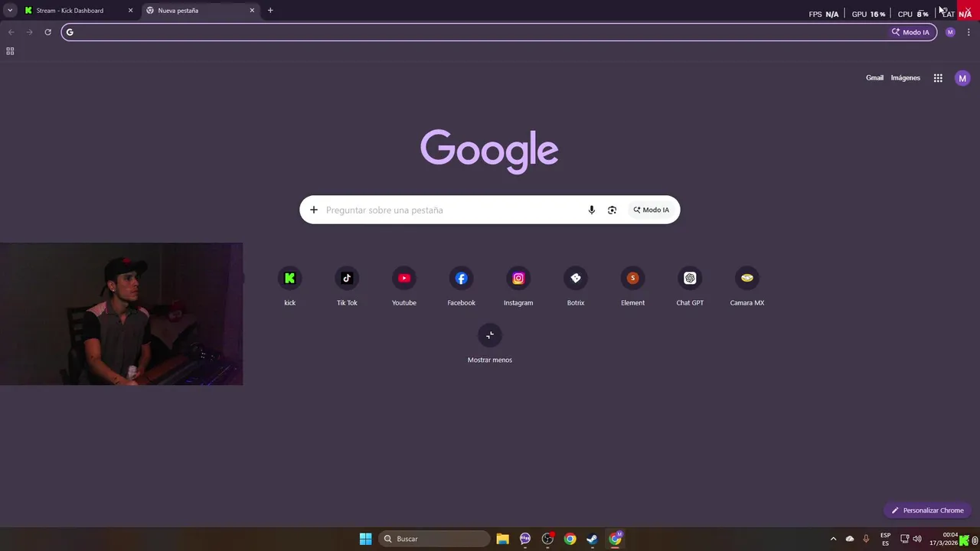Screen dimensions: 980x551
Task: Click the Google logo
Action: [489, 151]
